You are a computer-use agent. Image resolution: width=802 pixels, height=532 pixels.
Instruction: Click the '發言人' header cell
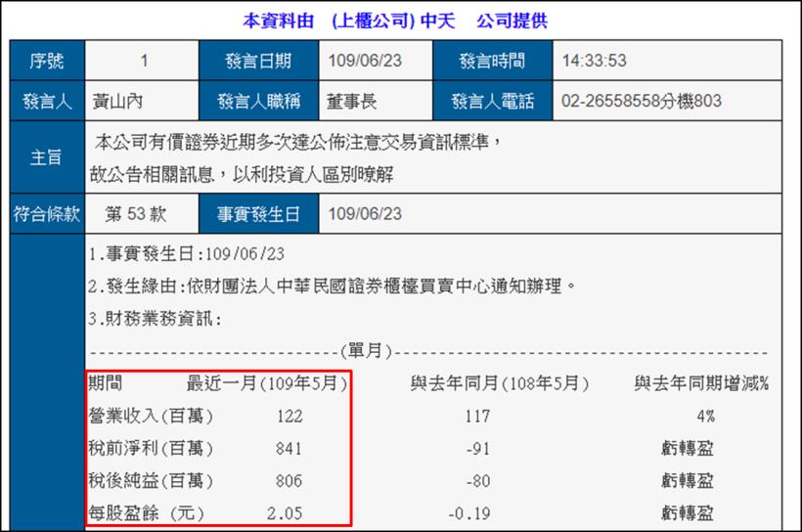coord(47,101)
